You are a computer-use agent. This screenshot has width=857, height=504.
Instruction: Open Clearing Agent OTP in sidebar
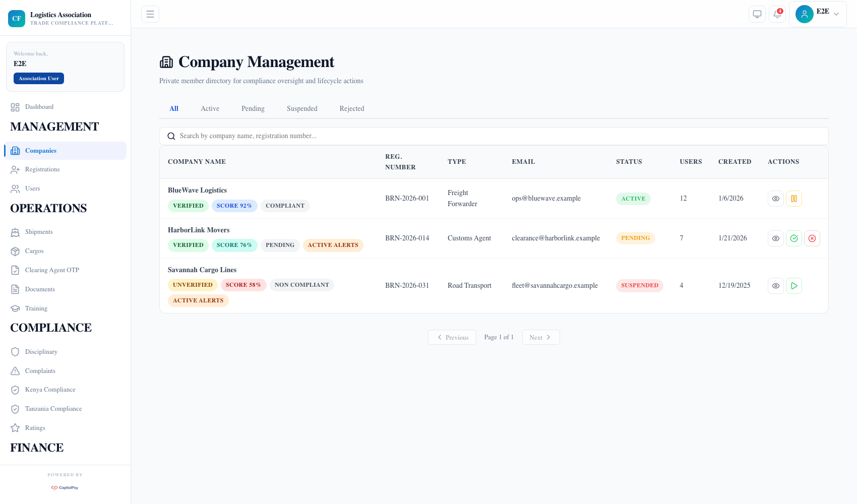pos(52,270)
